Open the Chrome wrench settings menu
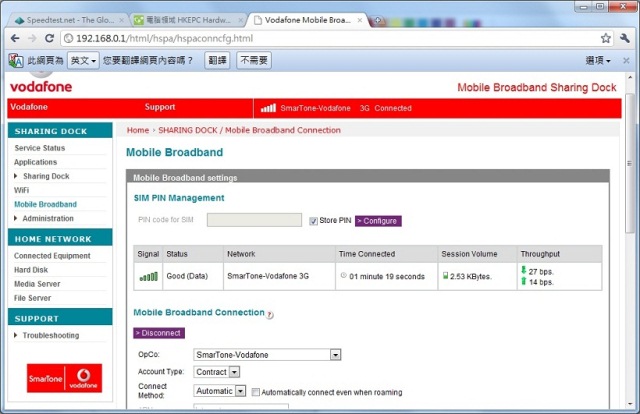 click(x=624, y=38)
